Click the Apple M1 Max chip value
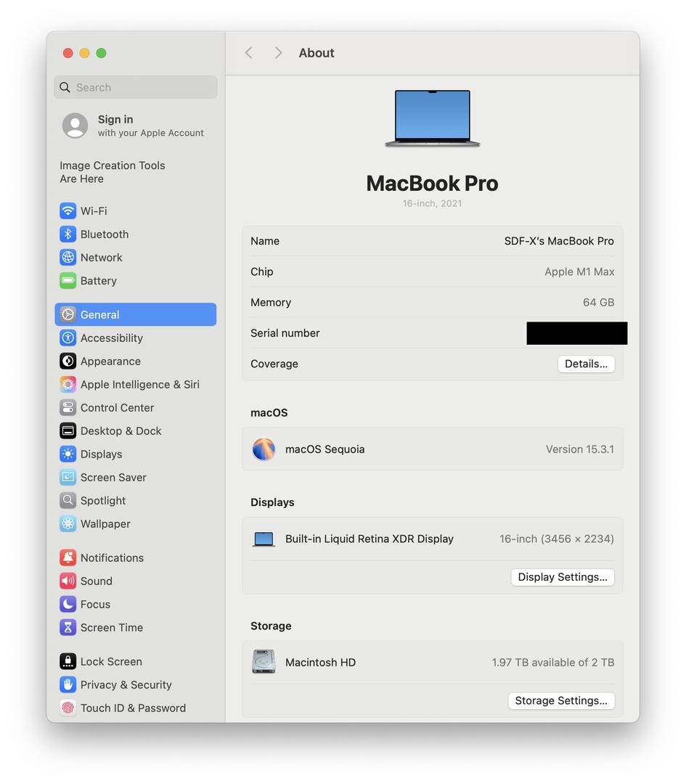The image size is (686, 784). click(x=579, y=271)
